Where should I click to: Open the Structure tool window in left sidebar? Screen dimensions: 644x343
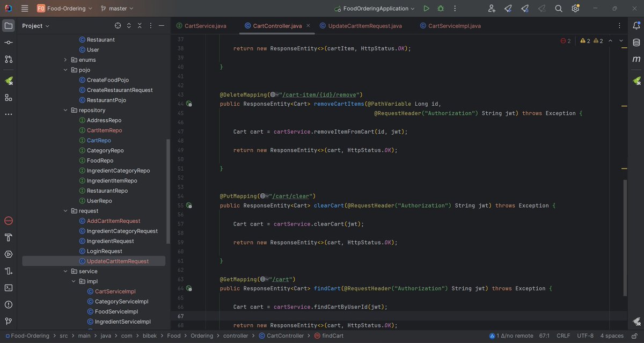pyautogui.click(x=9, y=97)
